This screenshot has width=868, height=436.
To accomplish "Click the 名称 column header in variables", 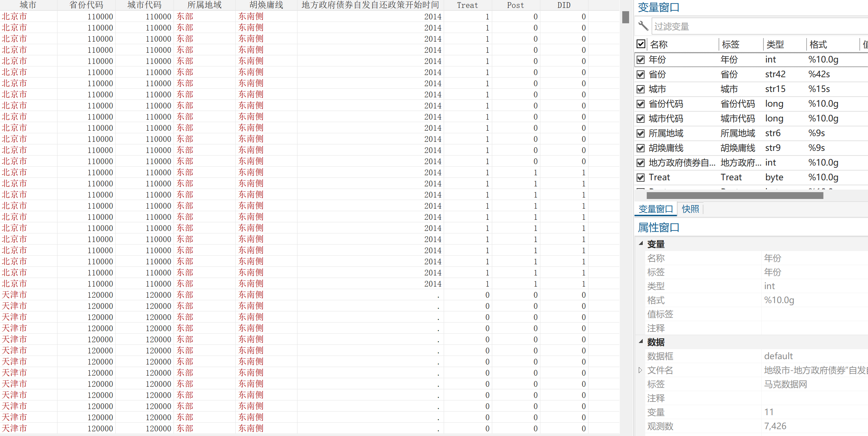I will click(x=659, y=45).
